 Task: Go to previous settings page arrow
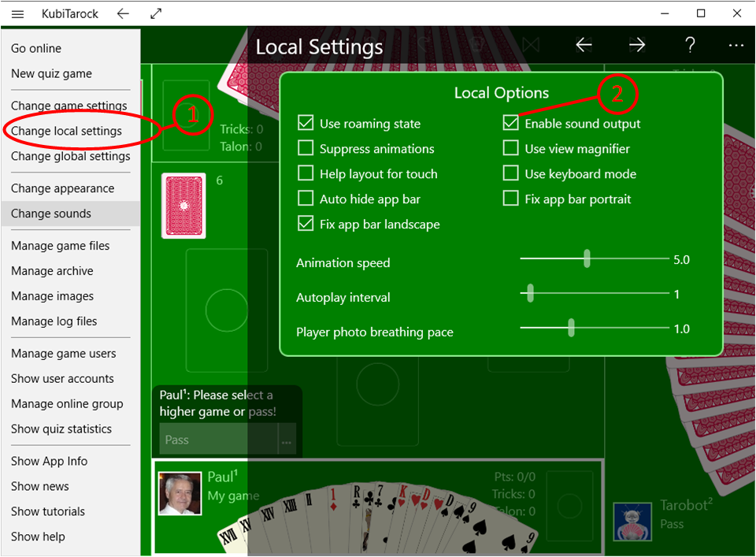coord(584,45)
